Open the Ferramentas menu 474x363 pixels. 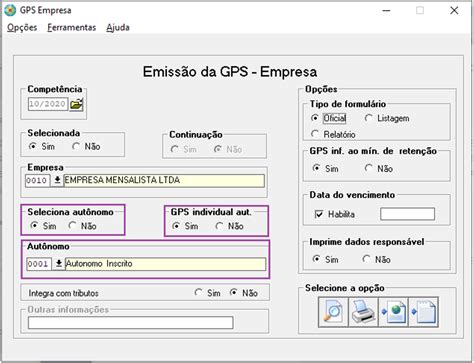tap(72, 27)
